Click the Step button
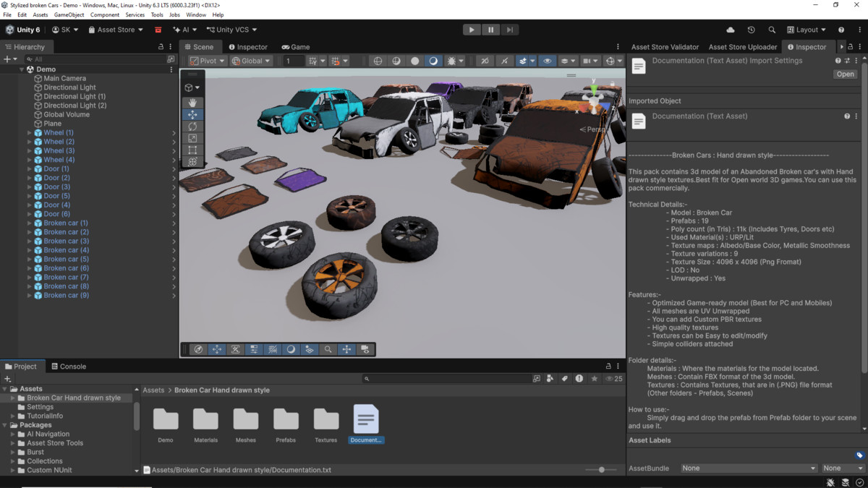Viewport: 868px width, 488px height. (x=510, y=30)
